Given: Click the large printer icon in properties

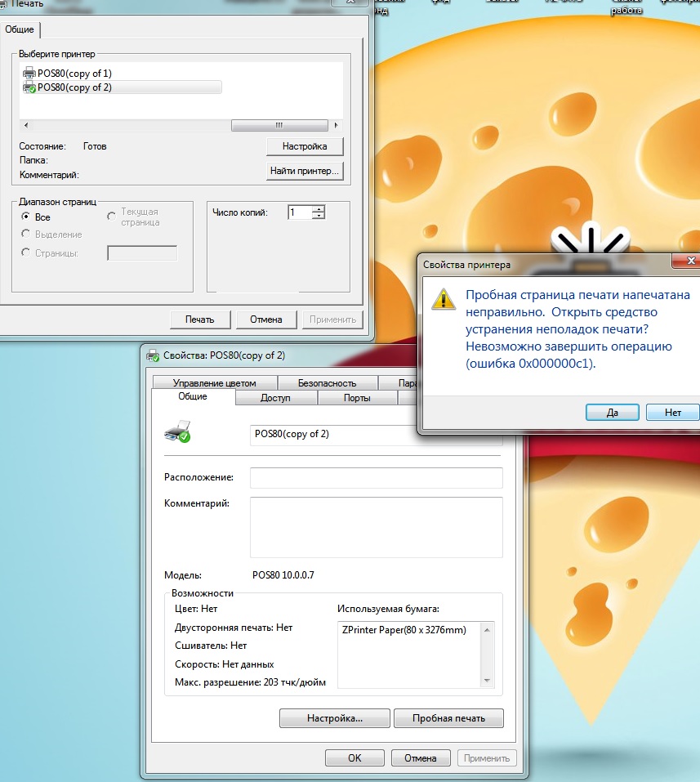Looking at the screenshot, I should [177, 431].
